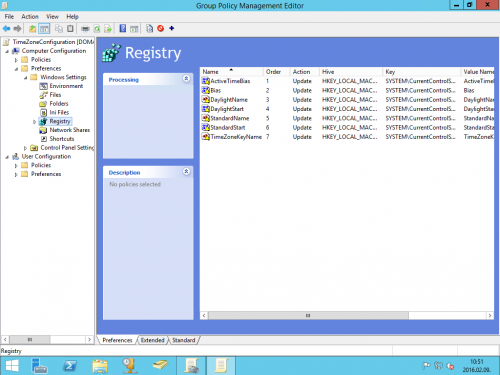
Task: Click the registry list horizontal scrollbar thumb
Action: (x=308, y=315)
